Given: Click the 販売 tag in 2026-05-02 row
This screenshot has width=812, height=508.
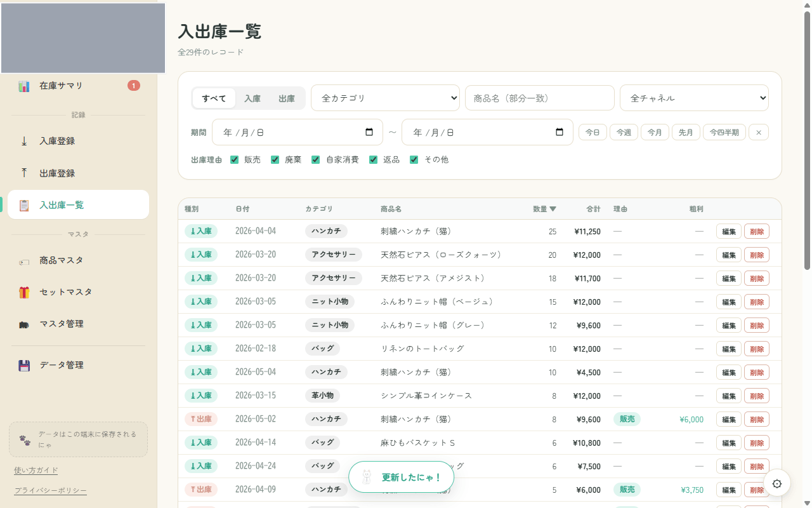Looking at the screenshot, I should click(x=627, y=419).
